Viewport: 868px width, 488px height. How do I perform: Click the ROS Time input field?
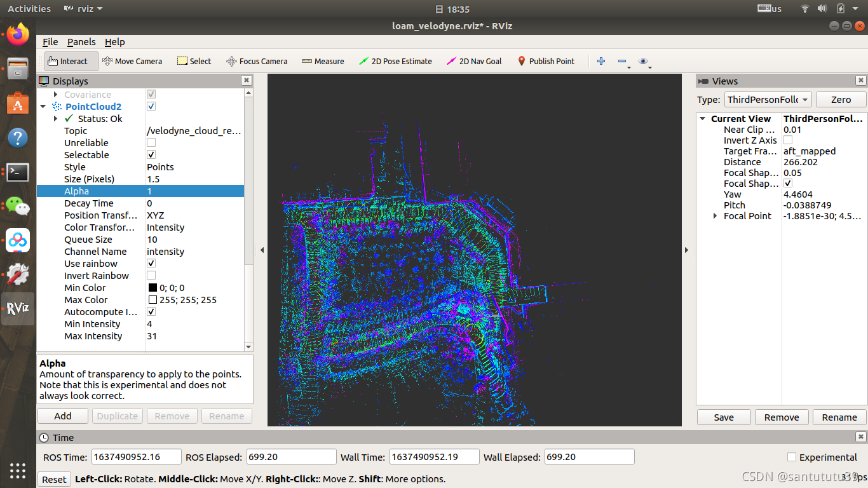pyautogui.click(x=135, y=457)
